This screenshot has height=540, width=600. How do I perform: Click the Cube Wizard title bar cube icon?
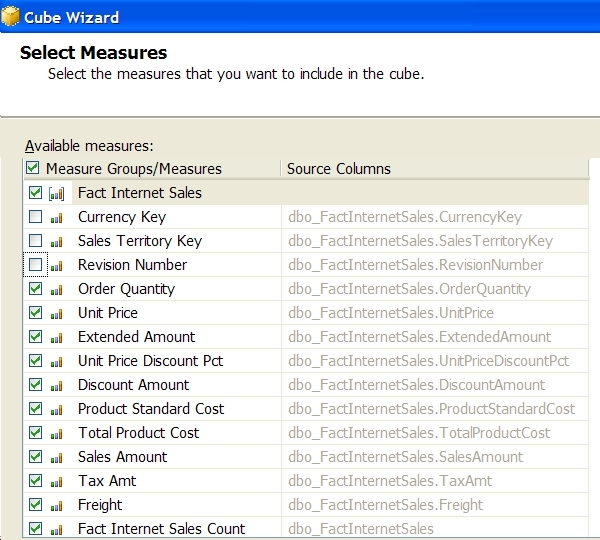10,17
